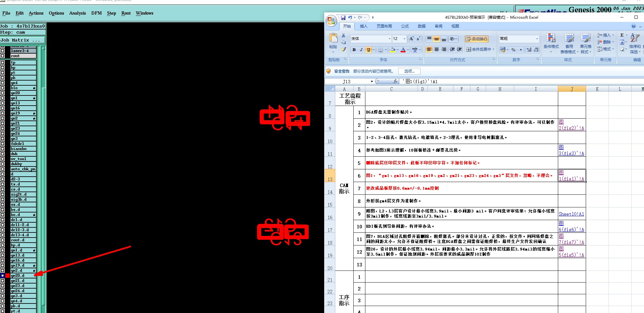Apply percent style to cell

(x=513, y=50)
